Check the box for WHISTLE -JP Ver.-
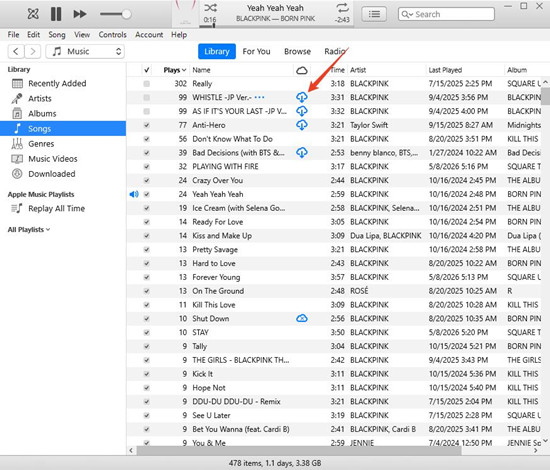 [x=147, y=98]
